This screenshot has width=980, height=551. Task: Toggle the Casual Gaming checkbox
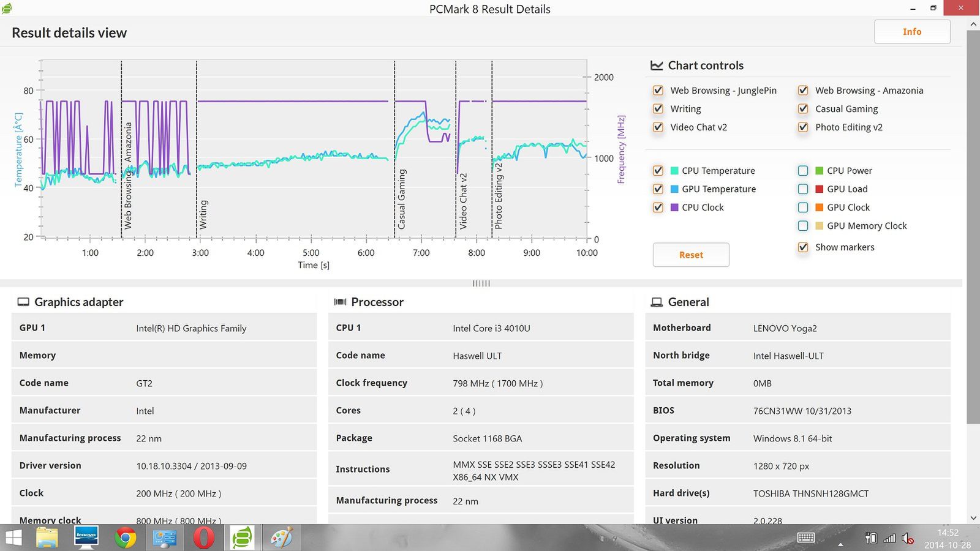pos(803,109)
